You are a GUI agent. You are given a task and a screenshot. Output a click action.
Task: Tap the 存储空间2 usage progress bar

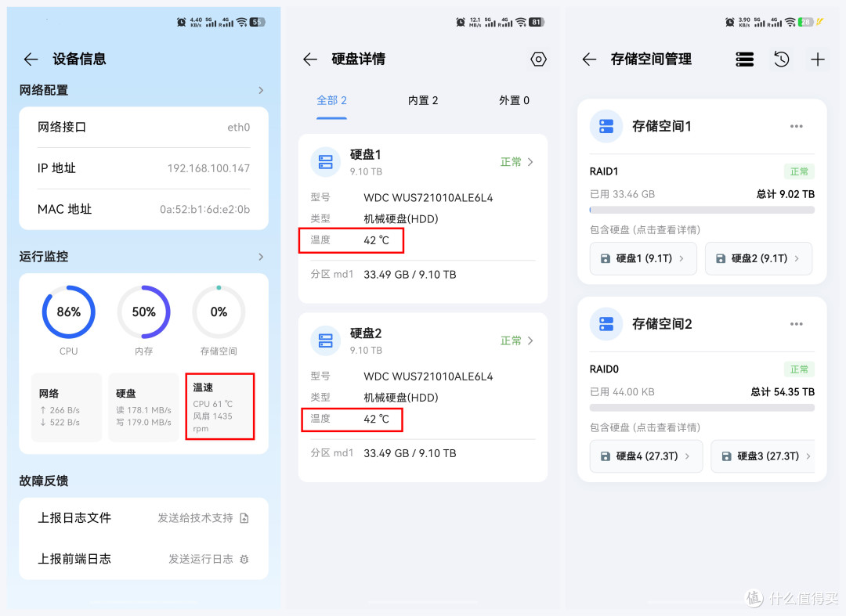click(702, 408)
